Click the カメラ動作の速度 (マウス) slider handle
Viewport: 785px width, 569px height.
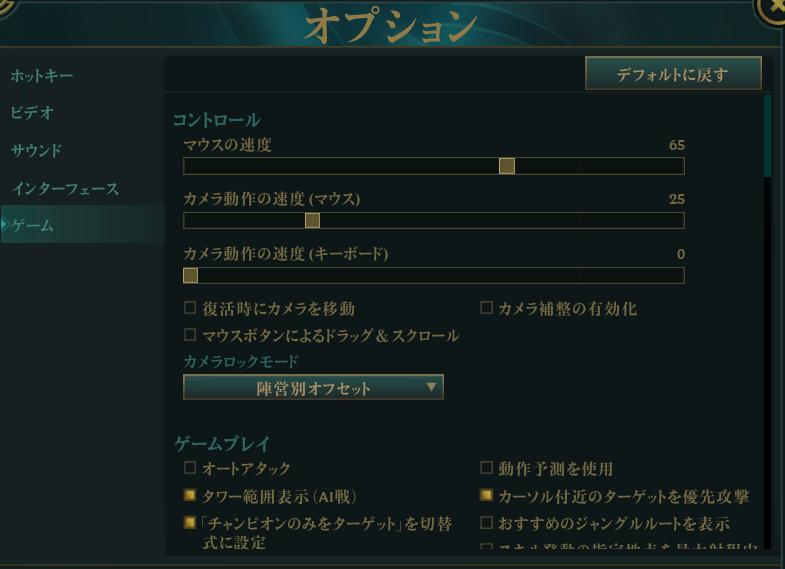(312, 220)
